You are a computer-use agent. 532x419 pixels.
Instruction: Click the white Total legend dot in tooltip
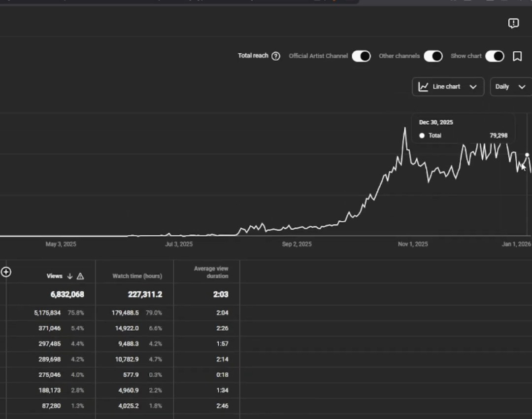point(422,136)
